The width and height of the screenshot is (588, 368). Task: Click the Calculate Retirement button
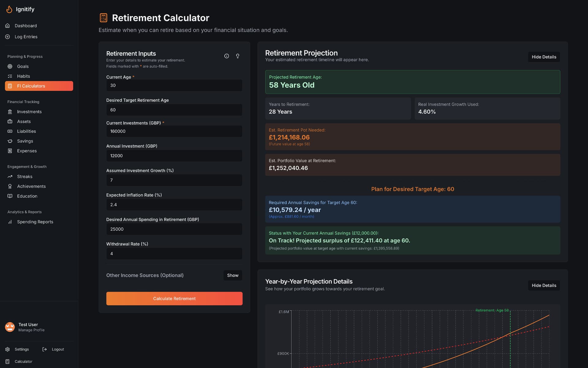[x=174, y=298]
